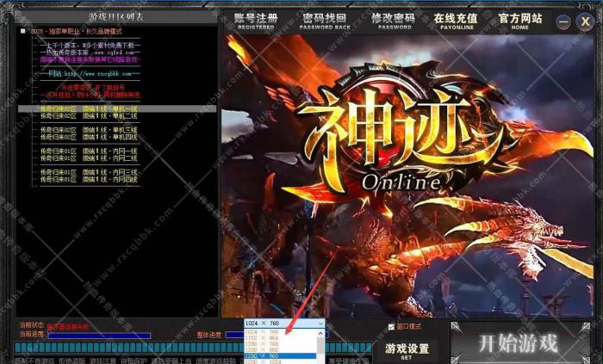Image resolution: width=603 pixels, height=364 pixels.
Task: Open the 密码找回 (Password Back) page
Action: tap(324, 21)
